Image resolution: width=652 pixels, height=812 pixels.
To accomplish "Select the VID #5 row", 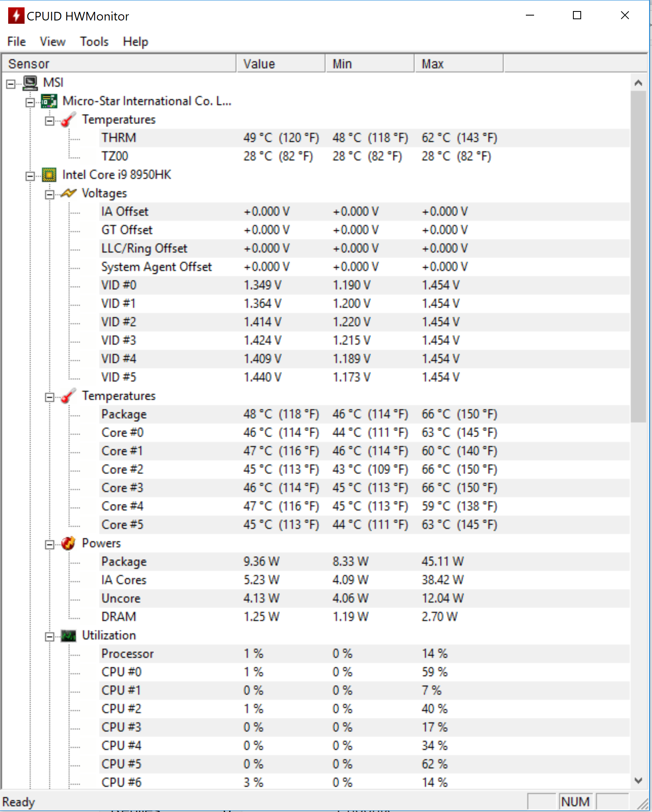I will pos(364,377).
